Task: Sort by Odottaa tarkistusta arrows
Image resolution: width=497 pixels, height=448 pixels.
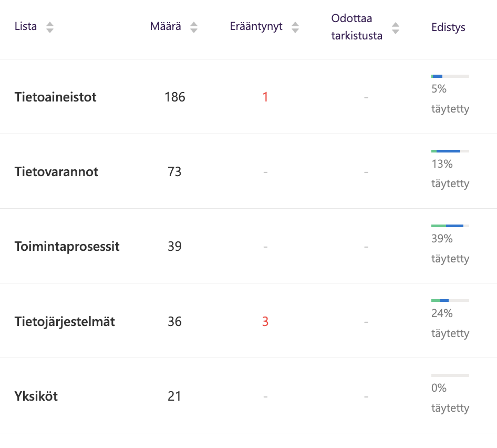Action: (x=396, y=28)
